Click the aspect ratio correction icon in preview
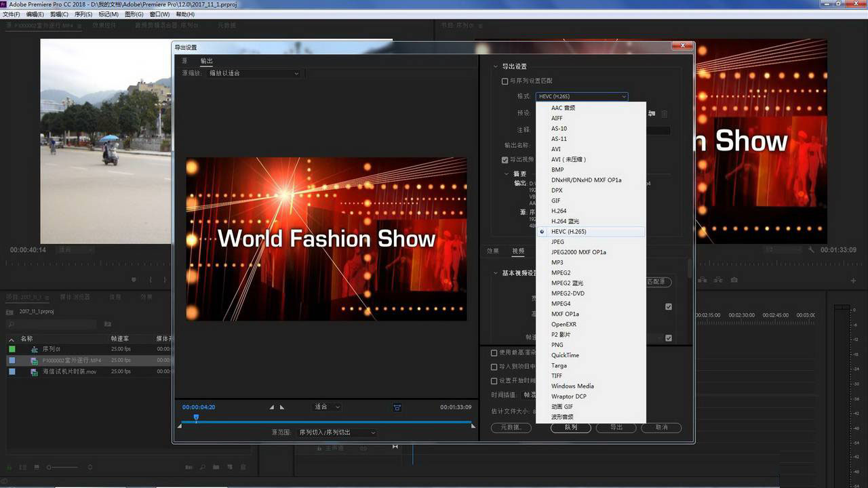The image size is (868, 488). coord(397,407)
